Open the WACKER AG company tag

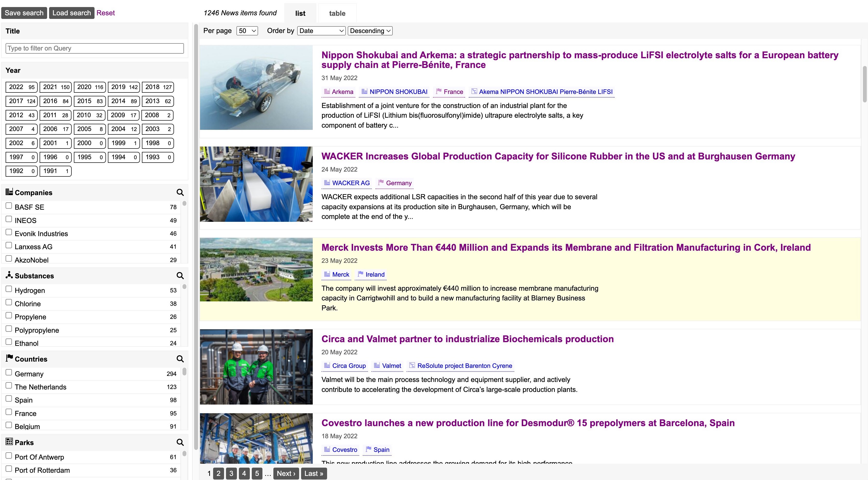[x=346, y=183]
